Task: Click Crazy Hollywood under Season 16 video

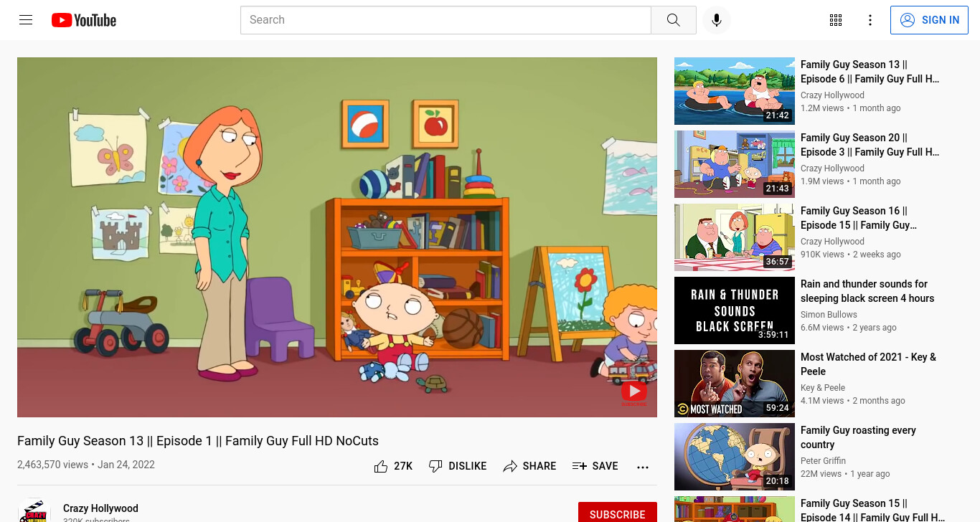Action: pyautogui.click(x=832, y=242)
